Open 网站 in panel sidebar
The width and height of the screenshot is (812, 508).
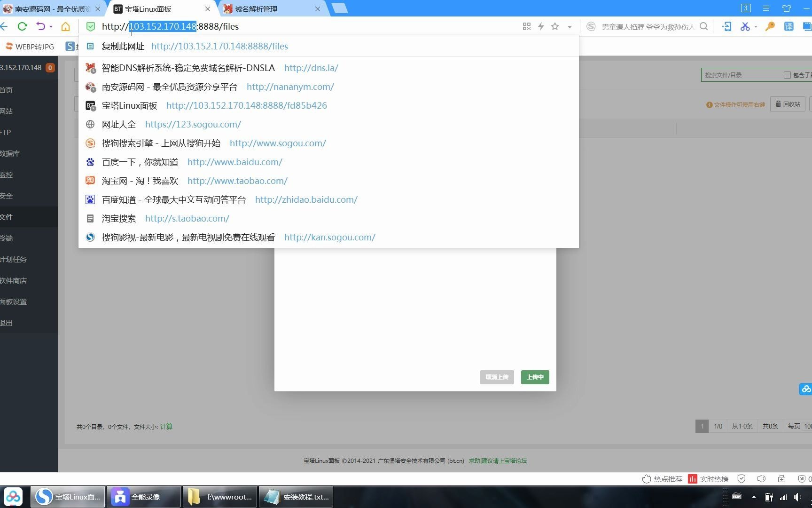tap(28, 111)
